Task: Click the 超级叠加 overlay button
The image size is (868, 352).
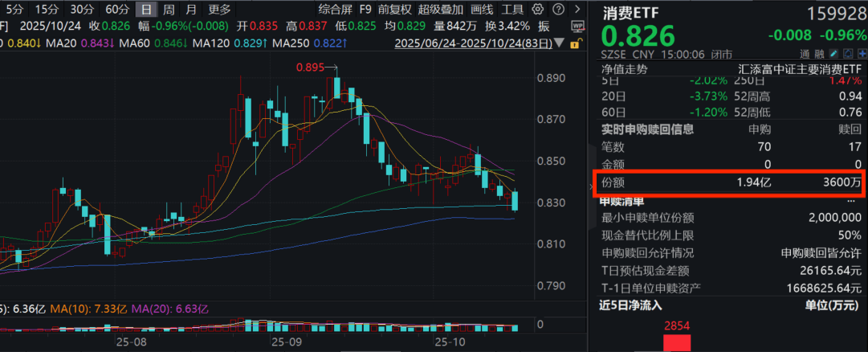Action: tap(440, 10)
